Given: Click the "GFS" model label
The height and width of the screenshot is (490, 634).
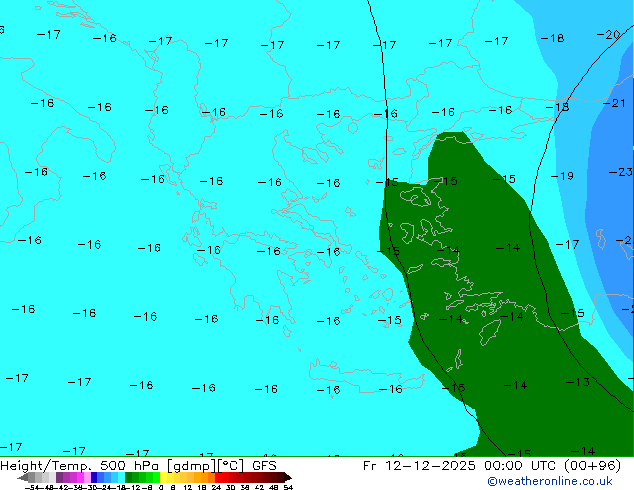Looking at the screenshot, I should point(264,466).
